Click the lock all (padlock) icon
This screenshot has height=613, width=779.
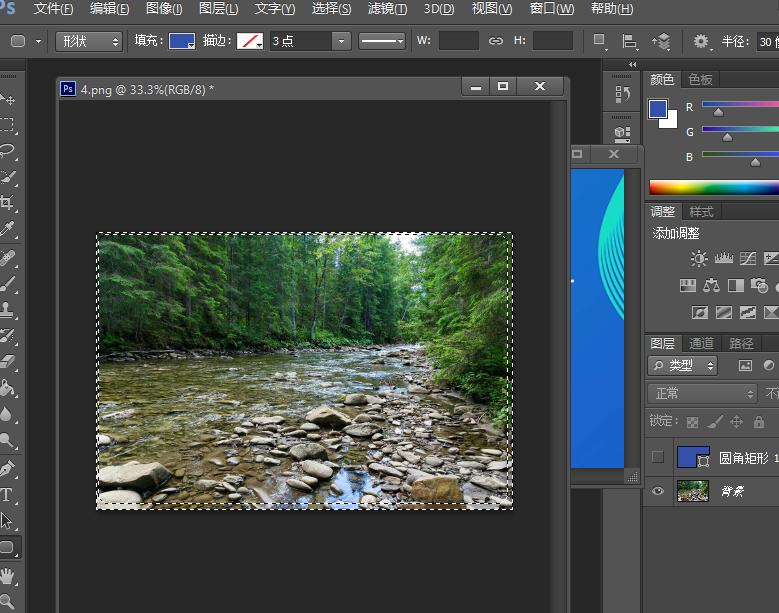pyautogui.click(x=759, y=422)
